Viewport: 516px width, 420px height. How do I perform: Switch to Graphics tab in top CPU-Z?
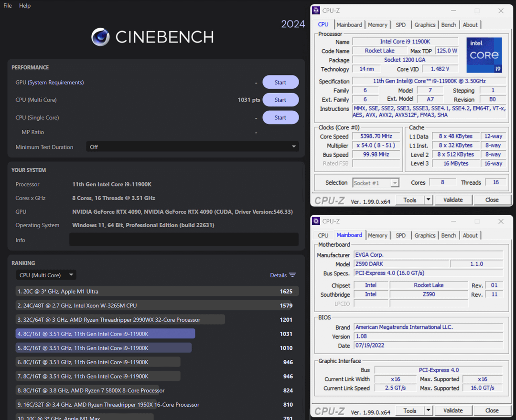(x=425, y=25)
